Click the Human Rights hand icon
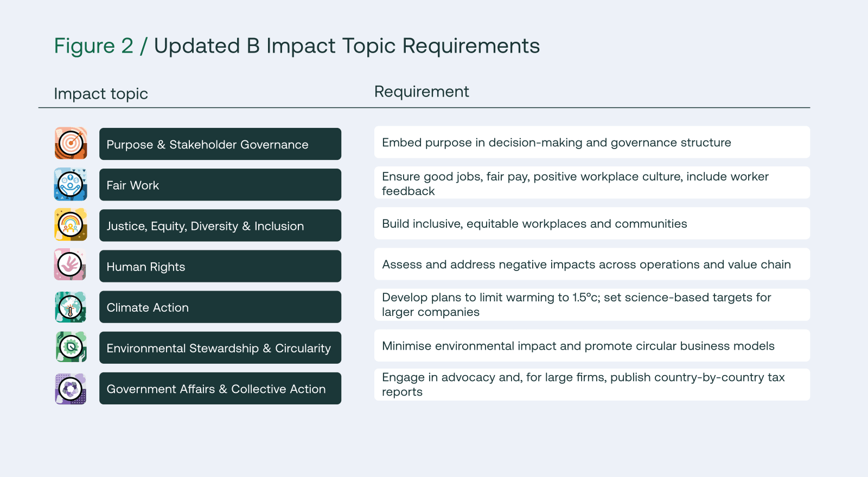 point(70,265)
